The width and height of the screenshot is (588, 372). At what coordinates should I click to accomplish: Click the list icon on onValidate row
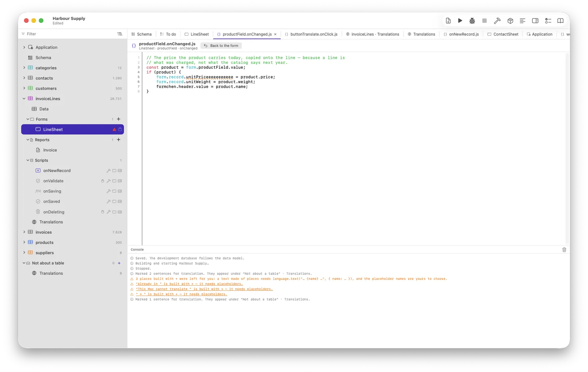click(x=120, y=181)
